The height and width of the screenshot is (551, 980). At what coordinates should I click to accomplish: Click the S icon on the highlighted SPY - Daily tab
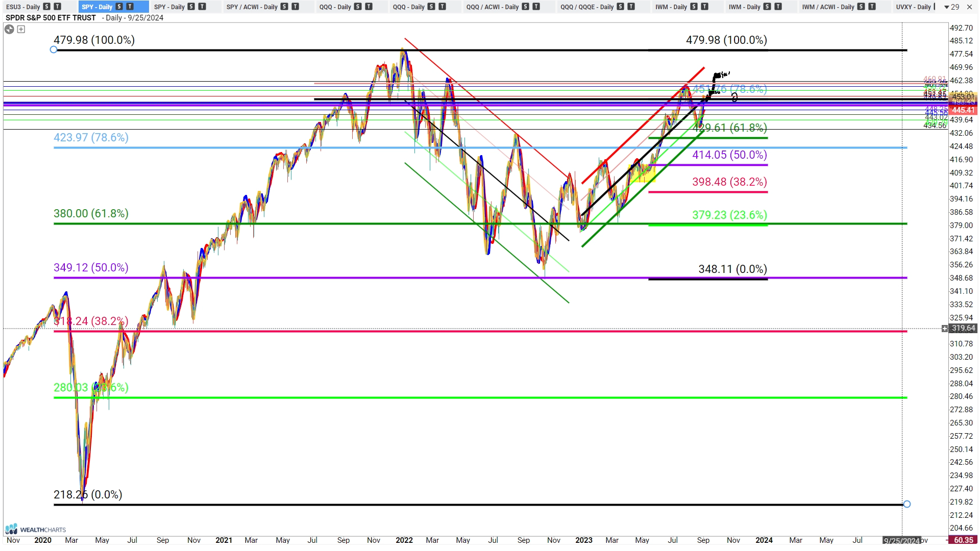[119, 7]
